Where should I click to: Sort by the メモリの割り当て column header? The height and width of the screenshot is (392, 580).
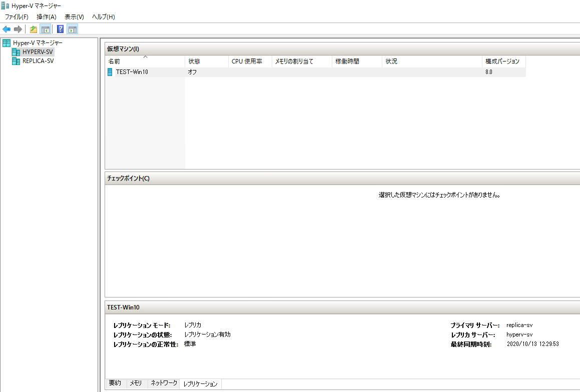[302, 61]
